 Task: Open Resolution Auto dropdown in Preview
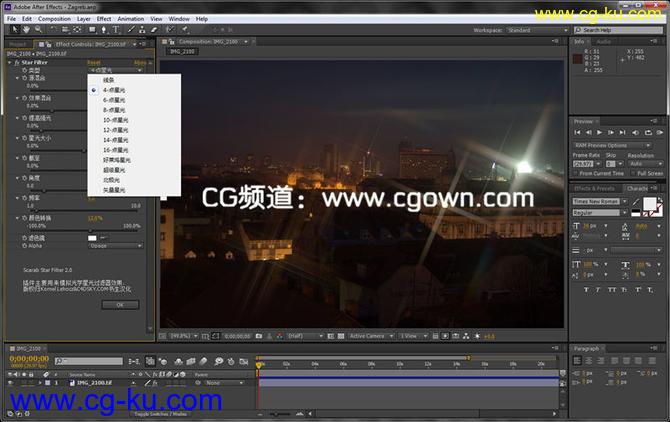pos(645,164)
